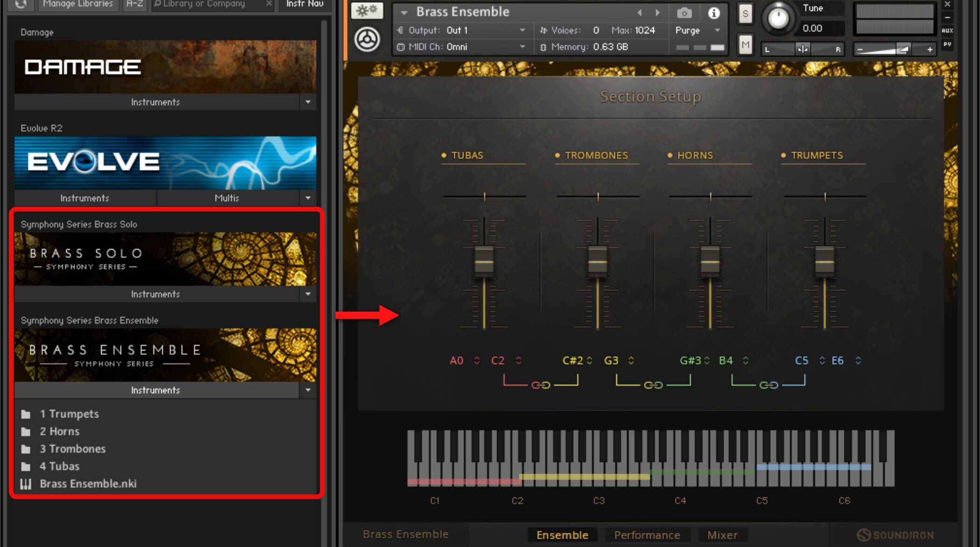This screenshot has height=547, width=980.
Task: Toggle the PV button
Action: [x=947, y=45]
